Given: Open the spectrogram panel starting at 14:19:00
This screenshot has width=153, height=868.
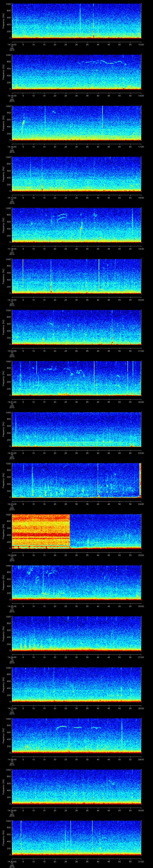Looking at the screenshot, I should click(76, 276).
